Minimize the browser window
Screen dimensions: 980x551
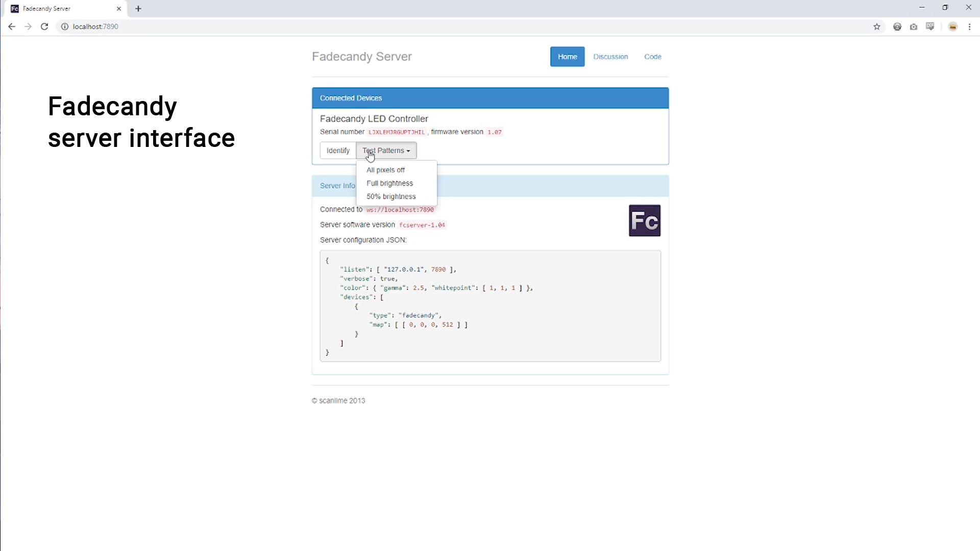click(x=922, y=8)
